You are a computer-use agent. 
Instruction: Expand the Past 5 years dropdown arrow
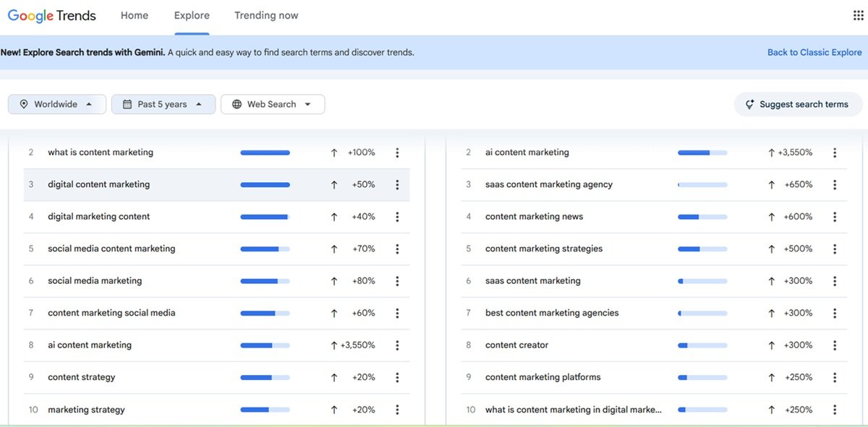coord(199,104)
